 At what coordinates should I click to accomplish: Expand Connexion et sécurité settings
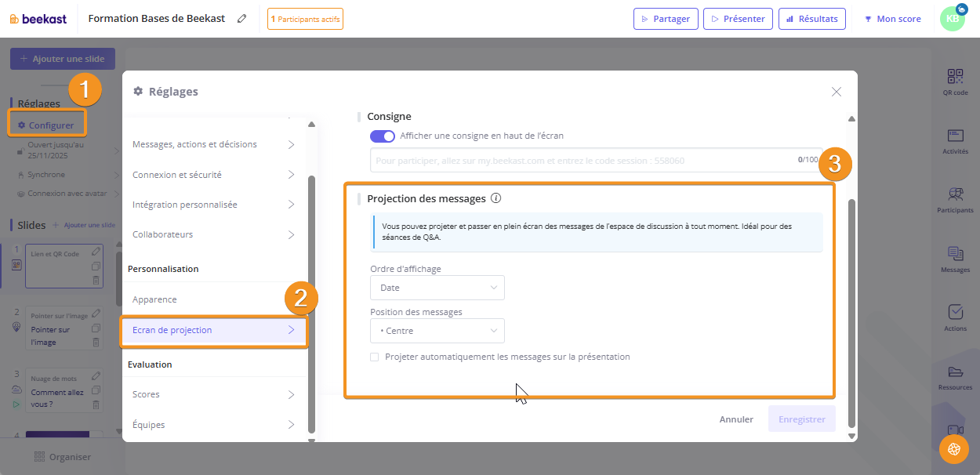tap(213, 175)
